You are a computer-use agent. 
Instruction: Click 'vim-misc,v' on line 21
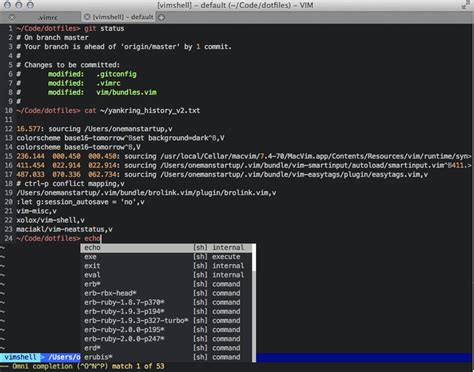[36, 211]
